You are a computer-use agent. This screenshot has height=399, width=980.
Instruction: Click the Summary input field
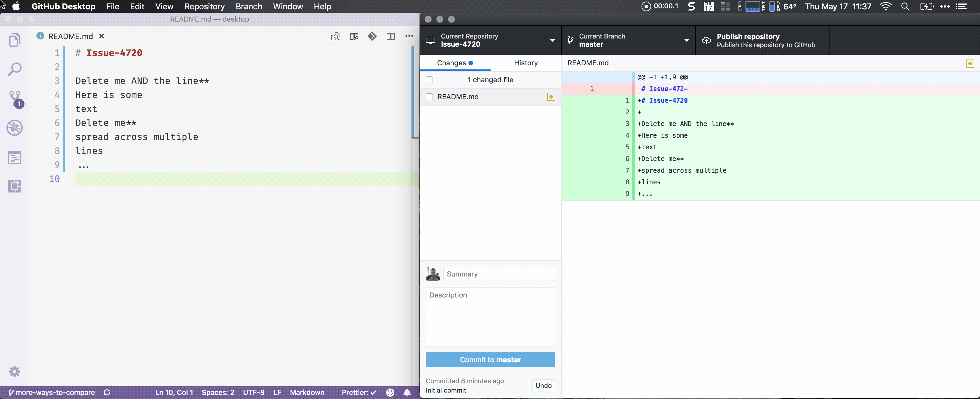coord(499,274)
